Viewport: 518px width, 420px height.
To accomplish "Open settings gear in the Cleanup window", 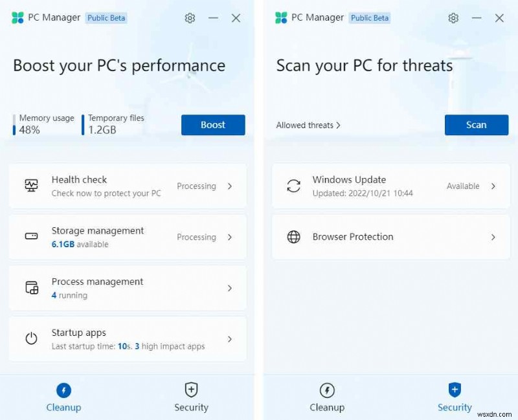I will click(x=190, y=18).
